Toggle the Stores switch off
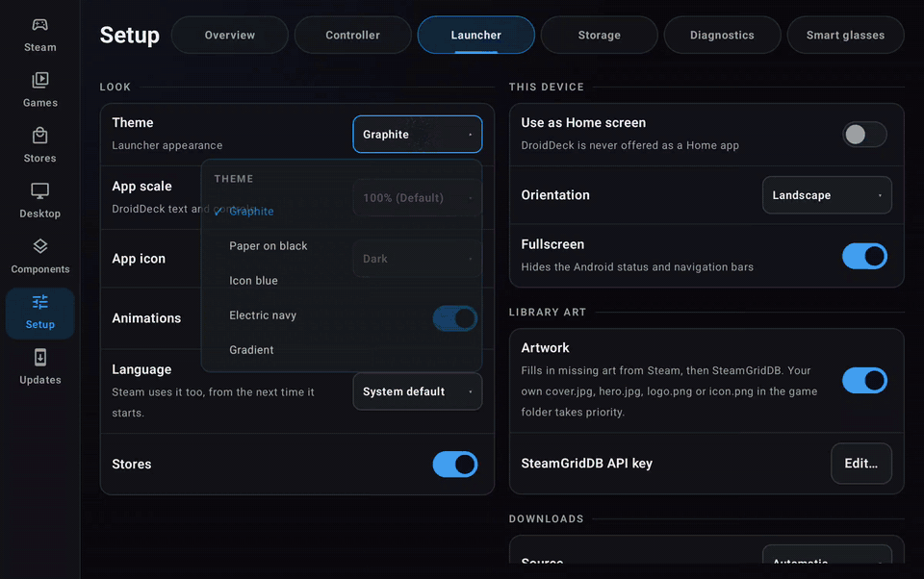 [x=455, y=465]
